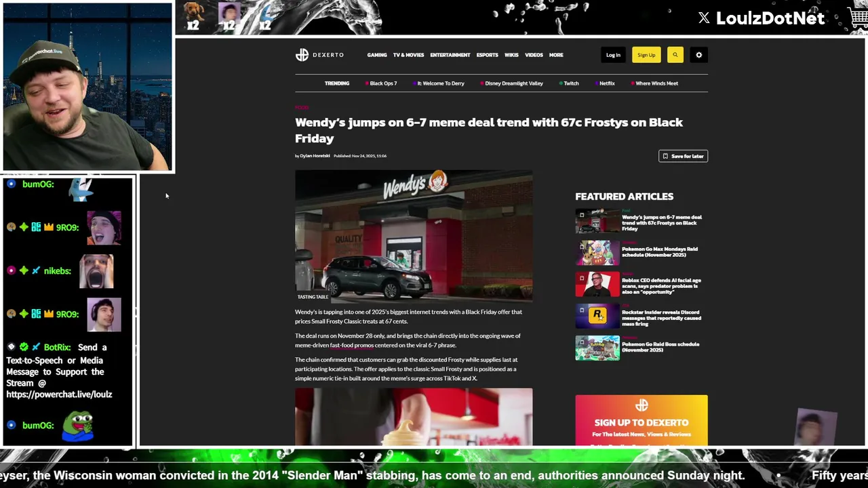Click the Sign Up to Dexerto banner

coord(642,420)
